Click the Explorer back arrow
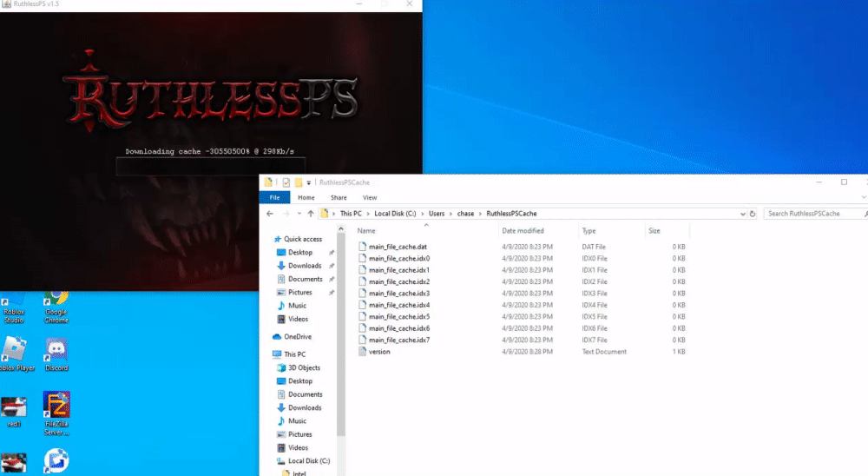 click(270, 214)
